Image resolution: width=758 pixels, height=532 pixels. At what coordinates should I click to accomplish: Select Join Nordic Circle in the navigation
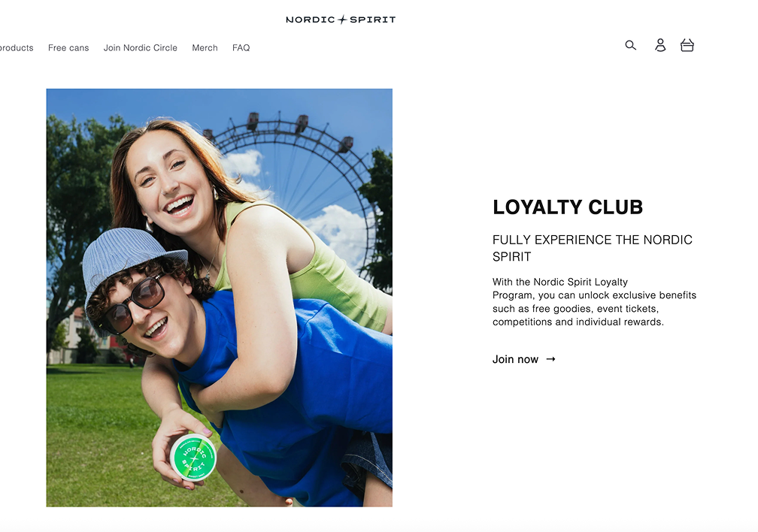[x=140, y=48]
